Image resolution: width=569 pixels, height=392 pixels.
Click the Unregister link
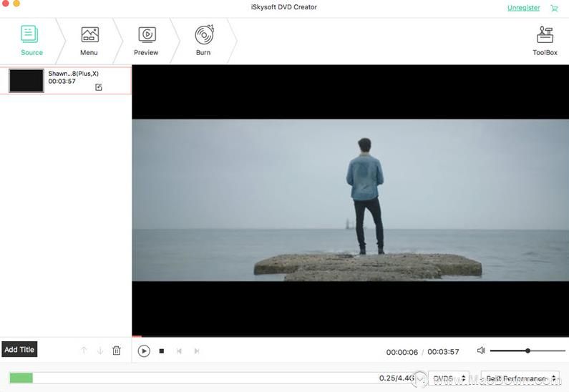[x=523, y=8]
